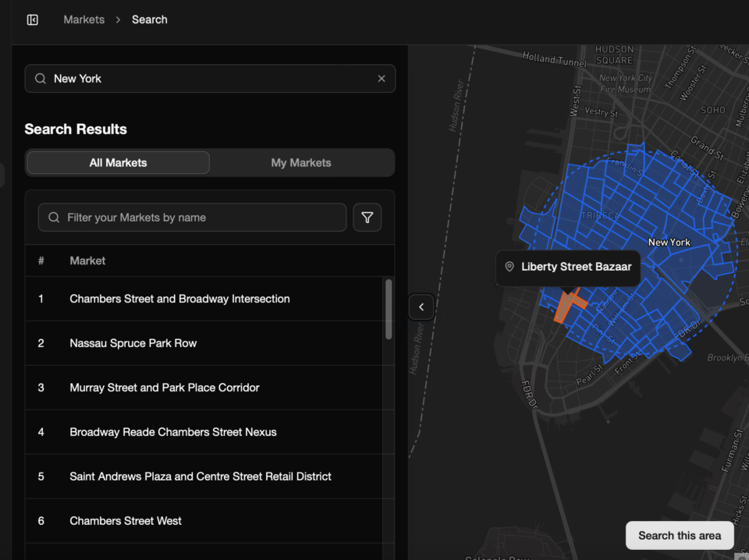Click the Search Results heading
This screenshot has width=749, height=560.
click(76, 129)
